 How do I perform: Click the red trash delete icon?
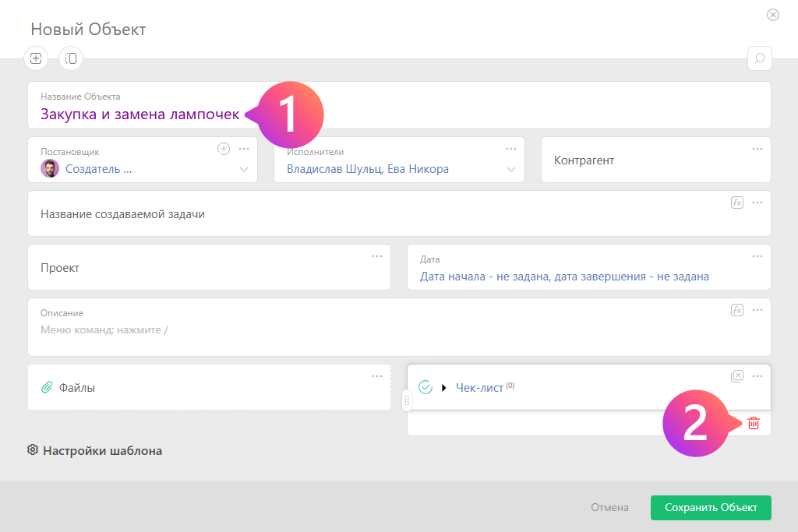(x=753, y=423)
